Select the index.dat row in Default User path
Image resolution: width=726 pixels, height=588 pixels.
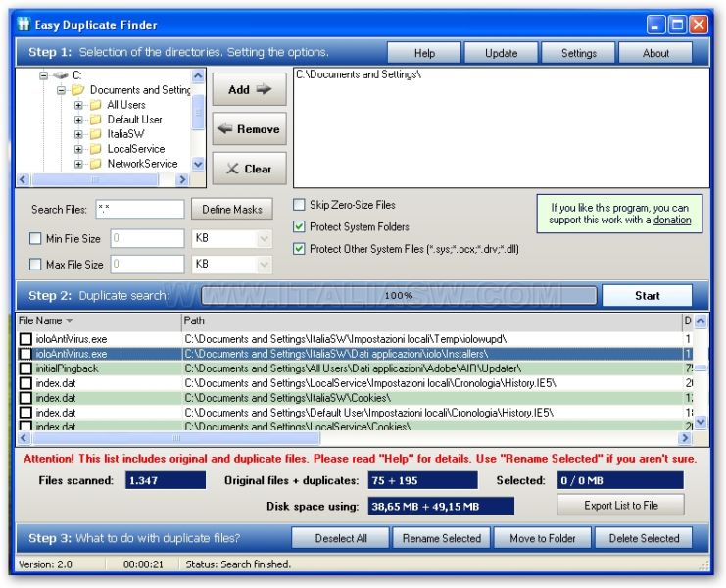pos(355,413)
